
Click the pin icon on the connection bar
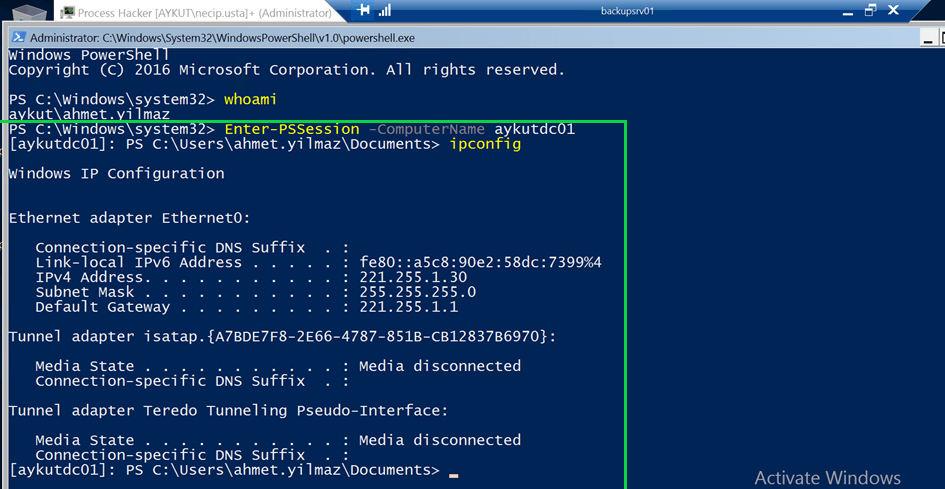[x=363, y=11]
